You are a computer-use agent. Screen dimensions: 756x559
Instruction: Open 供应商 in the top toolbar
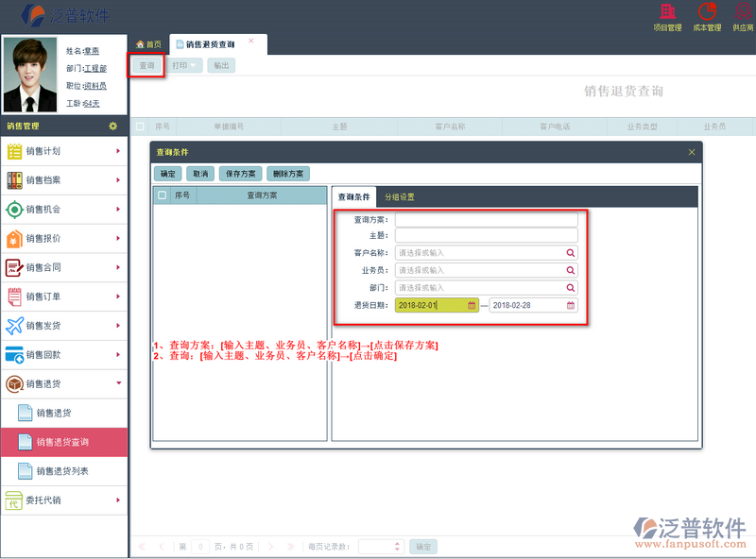coord(743,16)
